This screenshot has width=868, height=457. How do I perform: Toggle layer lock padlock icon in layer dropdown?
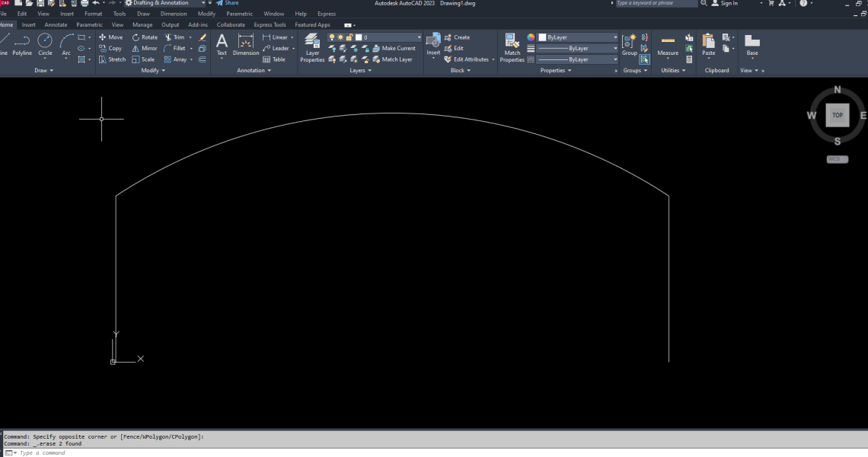(x=349, y=37)
